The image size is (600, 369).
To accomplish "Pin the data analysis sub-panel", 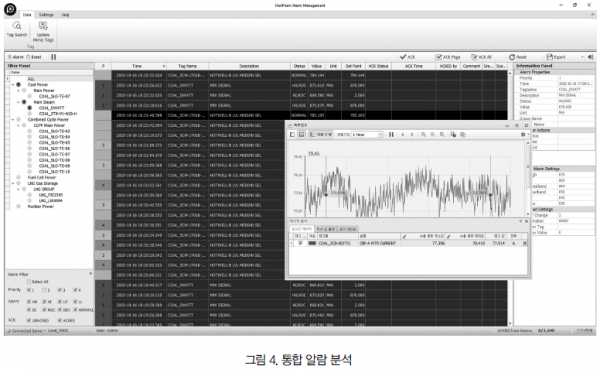I will pyautogui.click(x=520, y=221).
